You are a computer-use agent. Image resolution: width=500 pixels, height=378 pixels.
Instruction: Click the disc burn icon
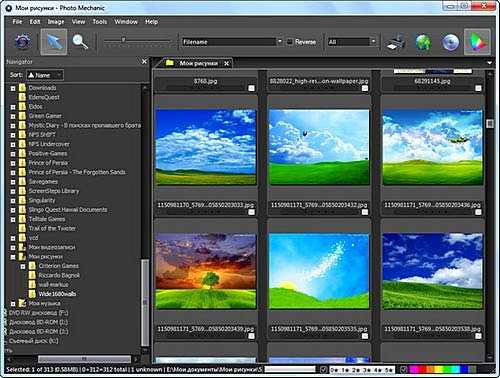click(x=451, y=42)
